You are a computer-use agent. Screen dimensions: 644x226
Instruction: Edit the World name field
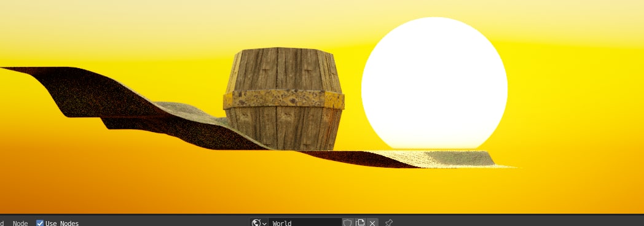(305, 223)
